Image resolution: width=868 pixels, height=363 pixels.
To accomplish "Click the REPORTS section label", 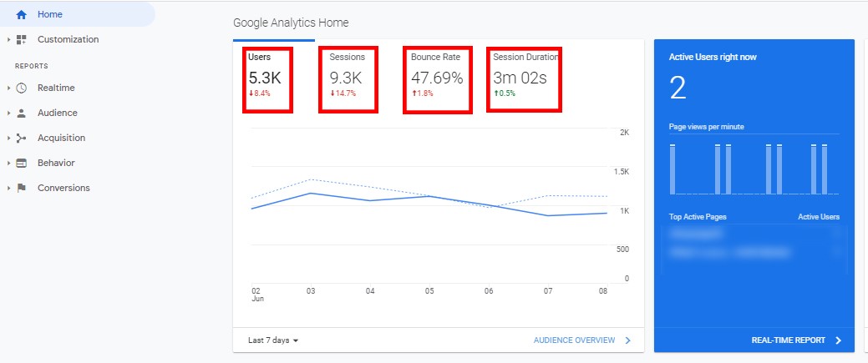I will (x=32, y=66).
